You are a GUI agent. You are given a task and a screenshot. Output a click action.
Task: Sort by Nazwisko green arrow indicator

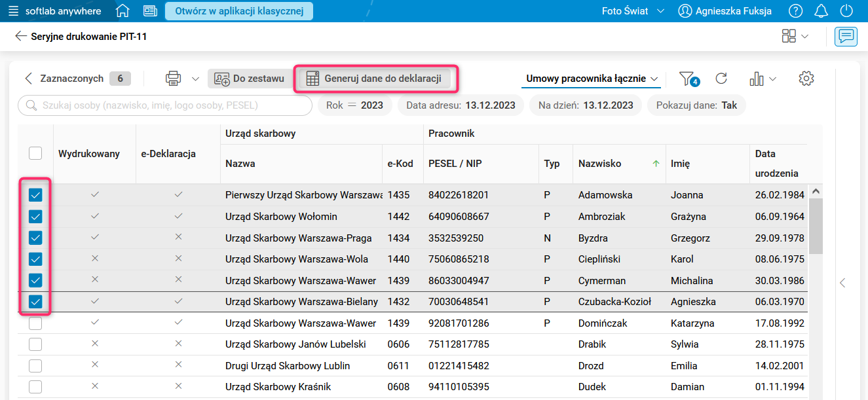pyautogui.click(x=656, y=164)
